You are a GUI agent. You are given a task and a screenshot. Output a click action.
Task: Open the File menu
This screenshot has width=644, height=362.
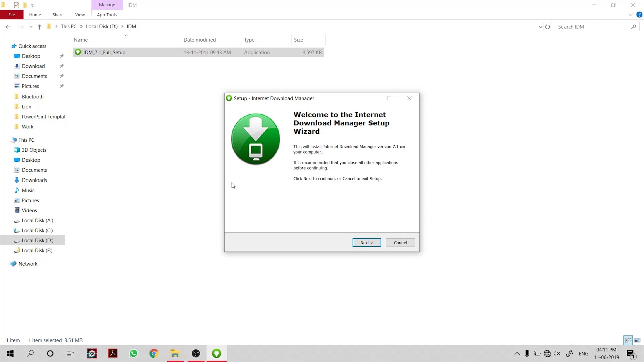pos(12,15)
